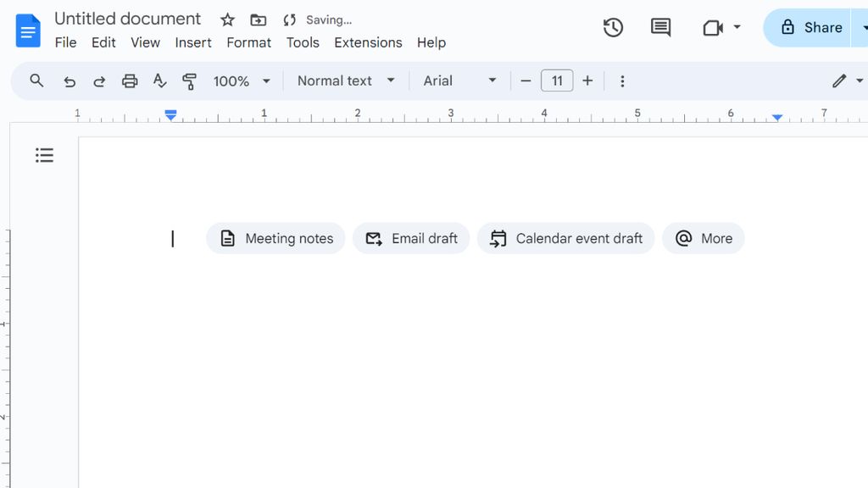Open all comments panel
Screen dimensions: 868x488
coord(660,27)
